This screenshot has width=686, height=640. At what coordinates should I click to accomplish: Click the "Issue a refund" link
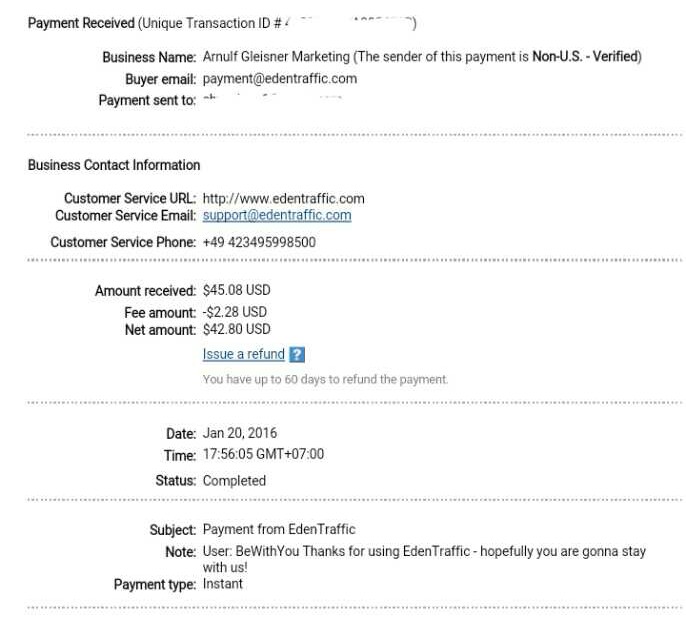[243, 355]
